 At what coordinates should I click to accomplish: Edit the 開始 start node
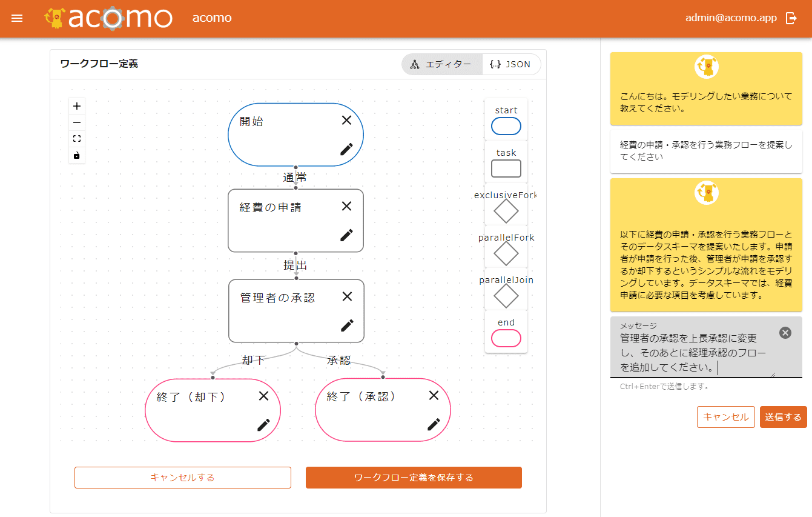346,149
